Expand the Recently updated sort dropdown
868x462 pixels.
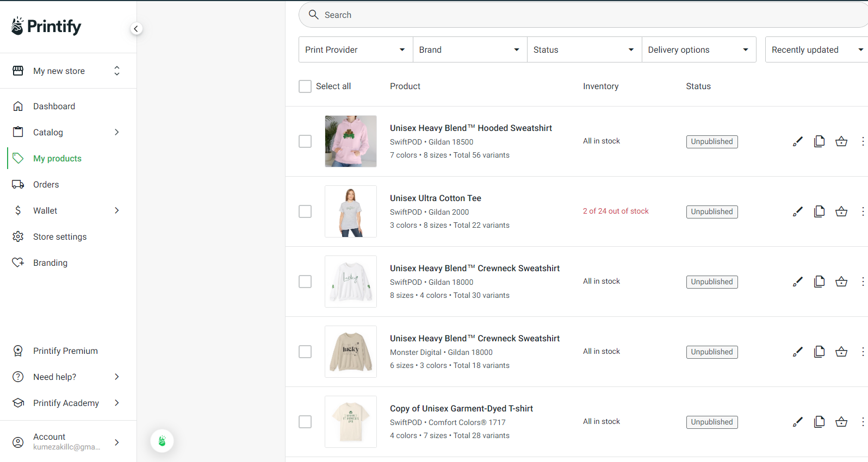pyautogui.click(x=816, y=49)
